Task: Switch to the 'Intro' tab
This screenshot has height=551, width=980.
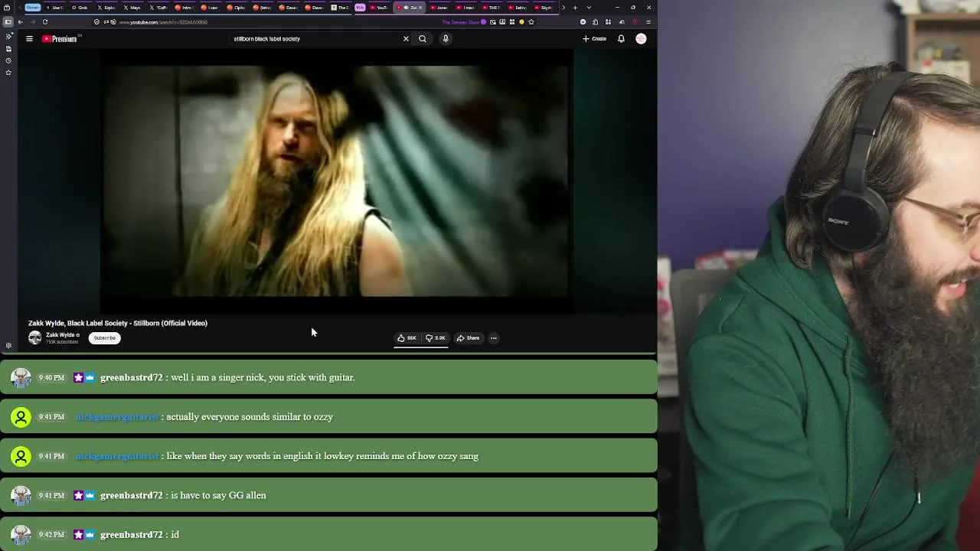Action: (185, 8)
